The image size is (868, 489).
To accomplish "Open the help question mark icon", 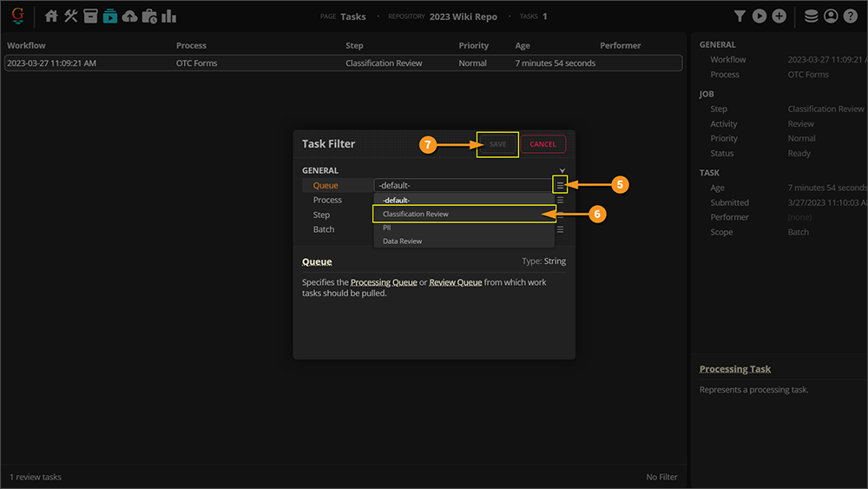I will 851,16.
